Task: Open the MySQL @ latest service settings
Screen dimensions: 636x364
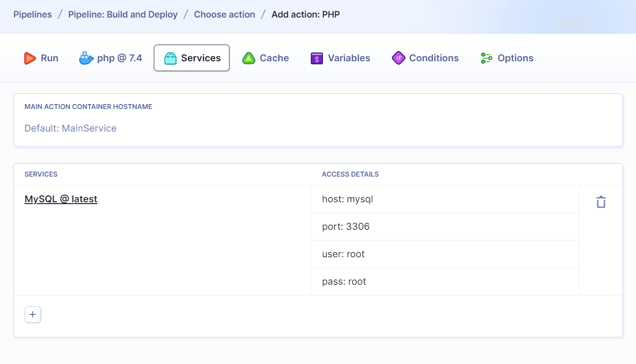Action: click(x=61, y=199)
